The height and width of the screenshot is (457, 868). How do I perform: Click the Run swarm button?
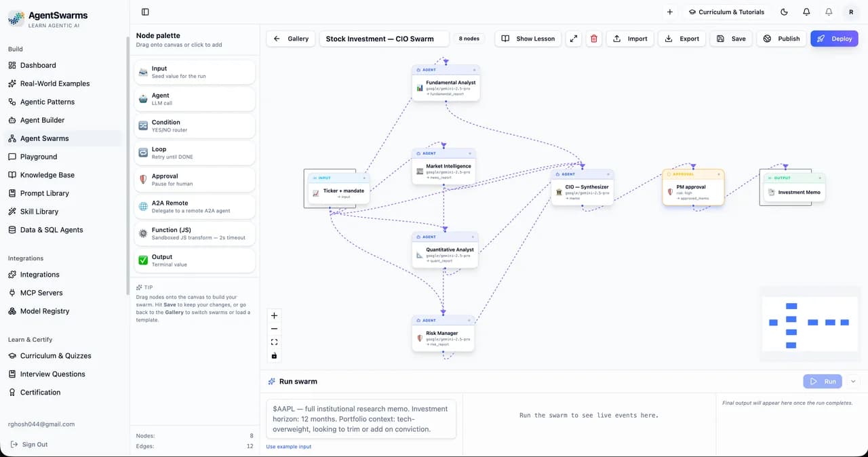pos(823,382)
